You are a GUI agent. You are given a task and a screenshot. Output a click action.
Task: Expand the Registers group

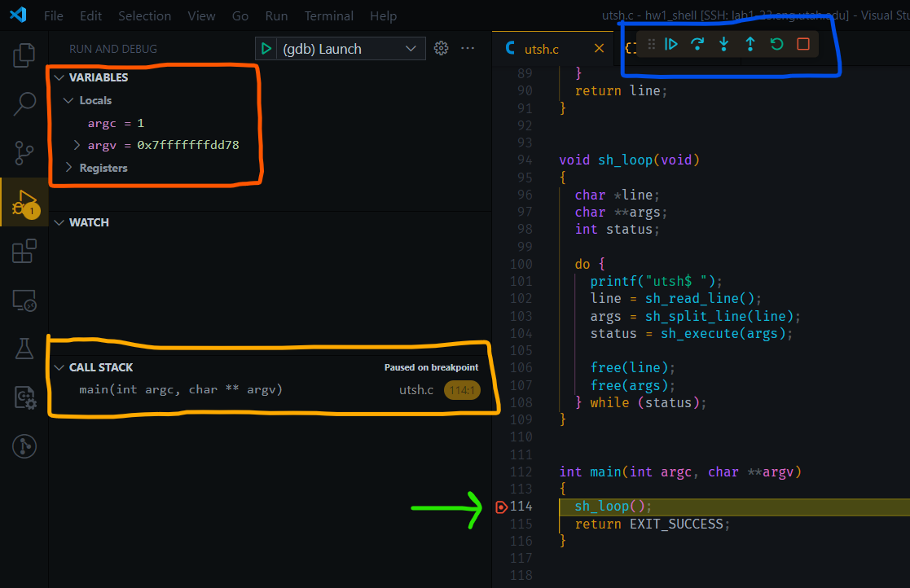point(68,168)
